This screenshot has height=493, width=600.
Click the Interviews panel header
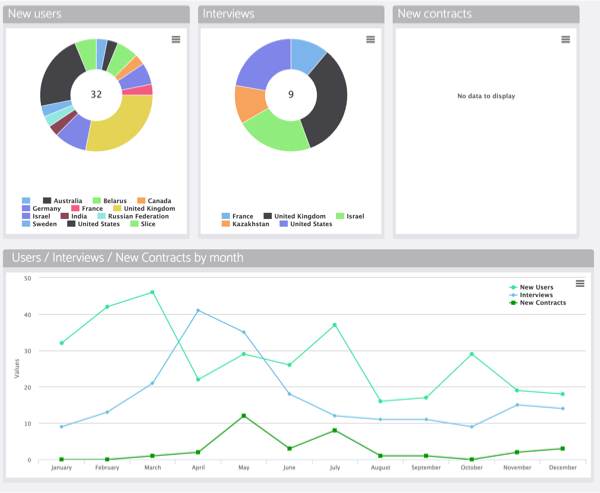click(x=291, y=14)
